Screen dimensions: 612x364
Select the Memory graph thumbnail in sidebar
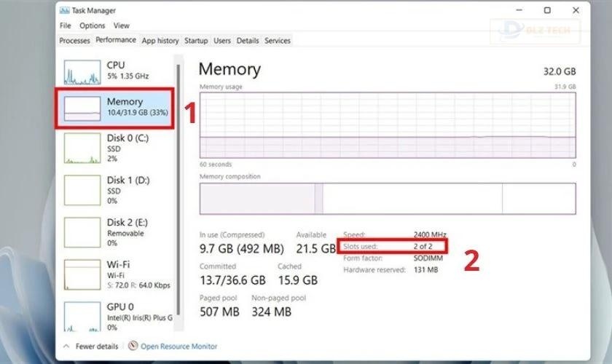click(82, 109)
